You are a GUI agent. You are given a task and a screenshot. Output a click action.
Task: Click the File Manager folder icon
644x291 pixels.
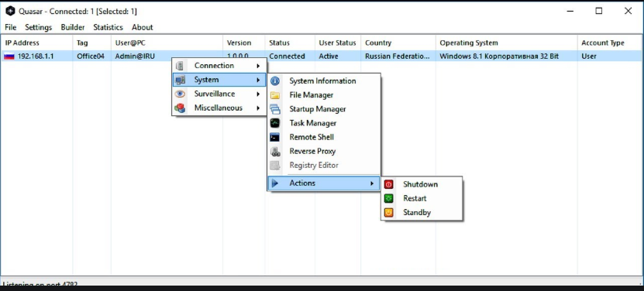[x=275, y=95]
